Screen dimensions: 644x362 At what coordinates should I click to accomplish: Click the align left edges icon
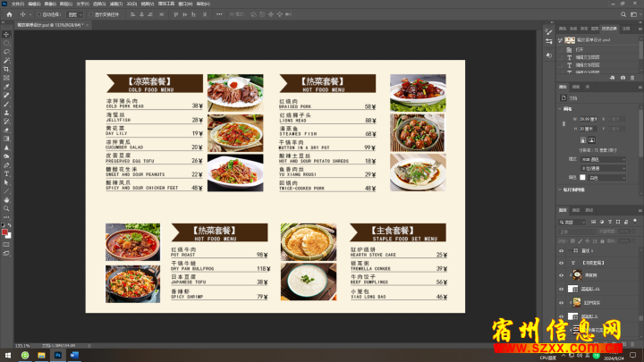tap(132, 14)
